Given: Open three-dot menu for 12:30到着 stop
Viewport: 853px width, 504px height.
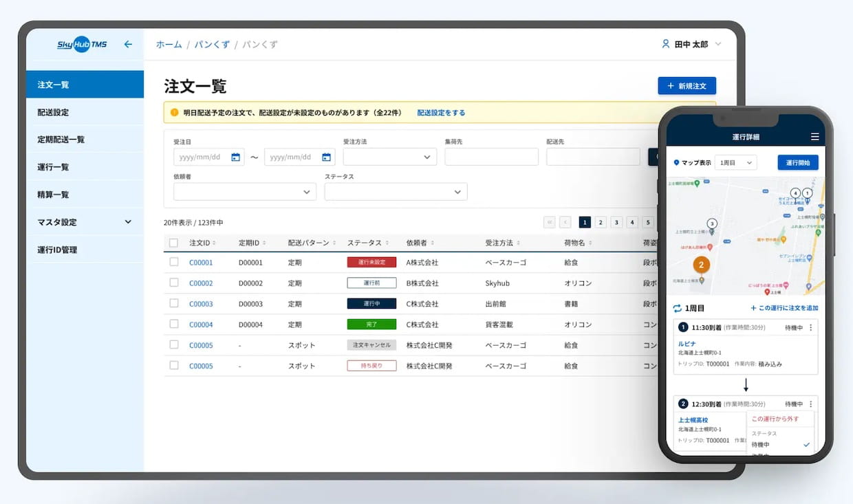Looking at the screenshot, I should click(811, 404).
